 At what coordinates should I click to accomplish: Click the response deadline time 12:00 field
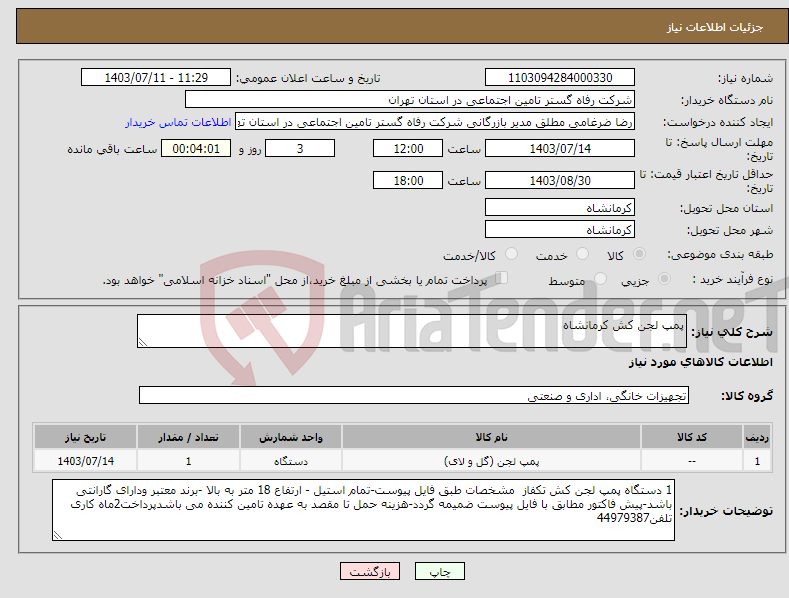pyautogui.click(x=408, y=148)
